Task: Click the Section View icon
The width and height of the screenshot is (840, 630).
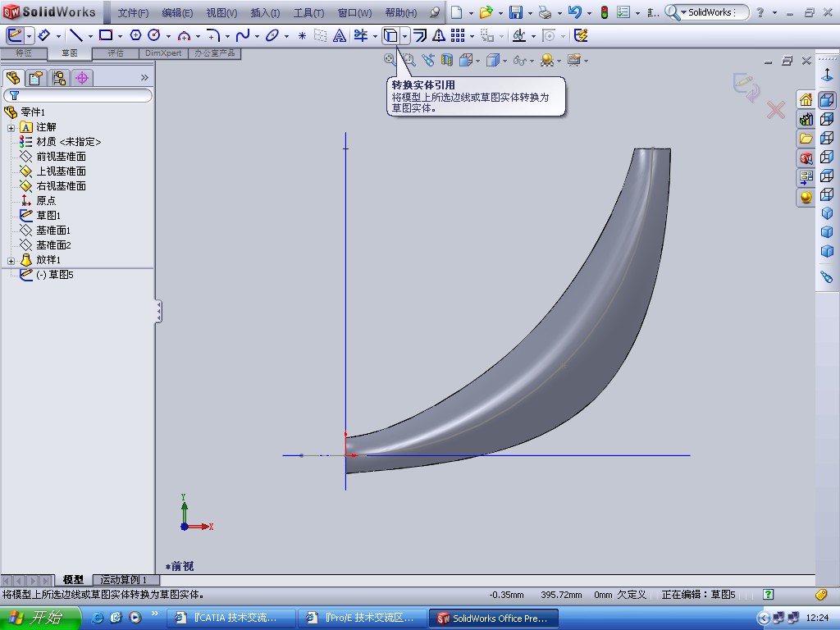Action: (x=447, y=60)
